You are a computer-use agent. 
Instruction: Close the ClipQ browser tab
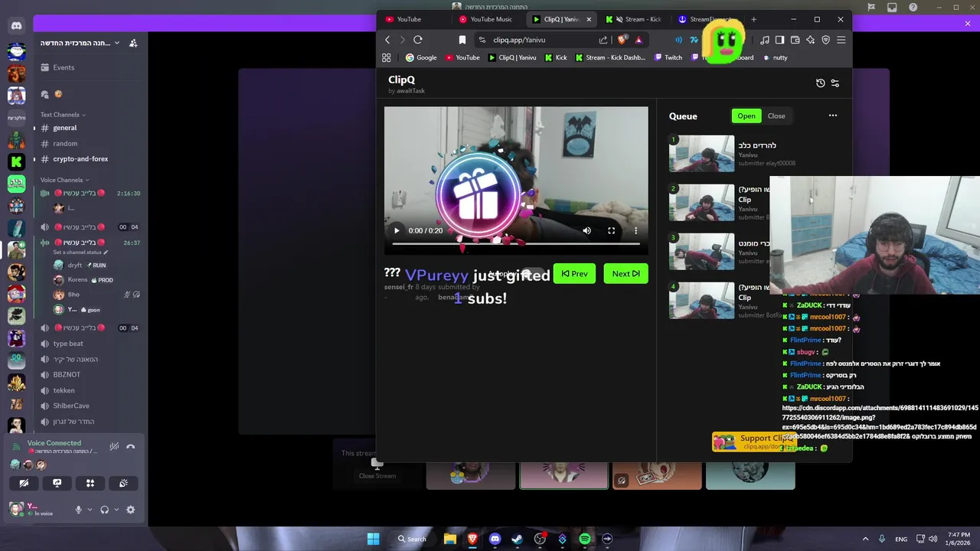(589, 19)
